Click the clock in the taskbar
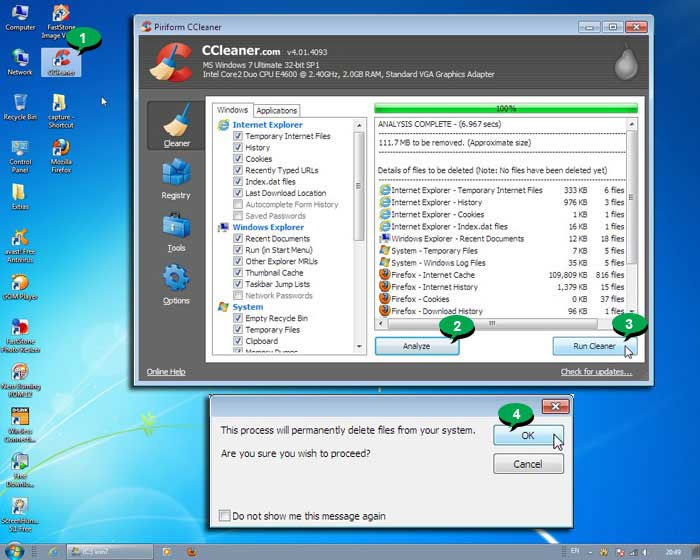This screenshot has height=560, width=700. click(673, 552)
